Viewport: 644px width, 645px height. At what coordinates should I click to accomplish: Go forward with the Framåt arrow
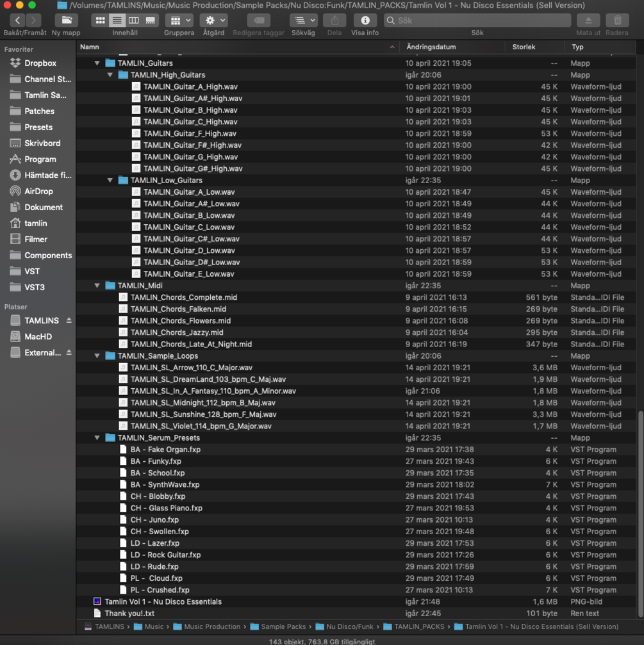pyautogui.click(x=33, y=20)
